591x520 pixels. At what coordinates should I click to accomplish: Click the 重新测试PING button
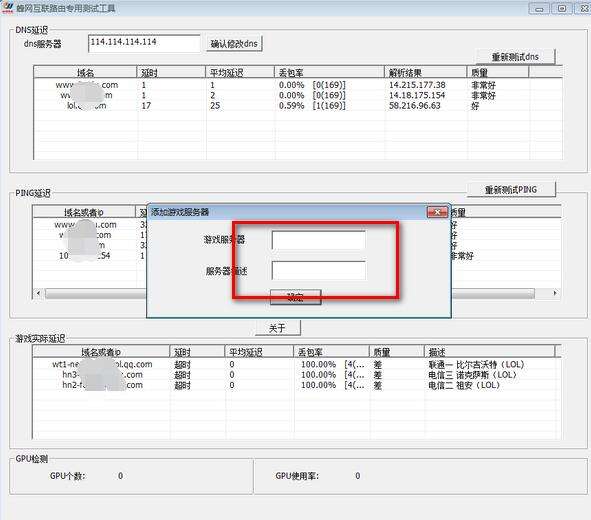click(511, 190)
